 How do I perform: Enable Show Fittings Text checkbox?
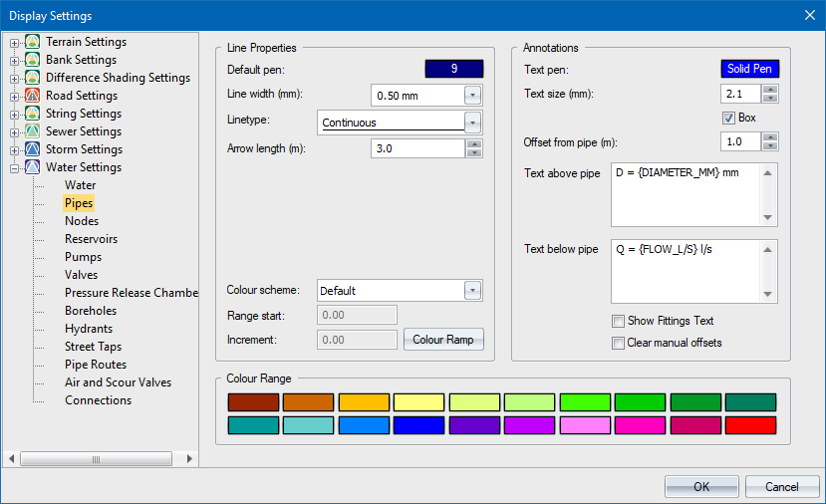(x=619, y=321)
